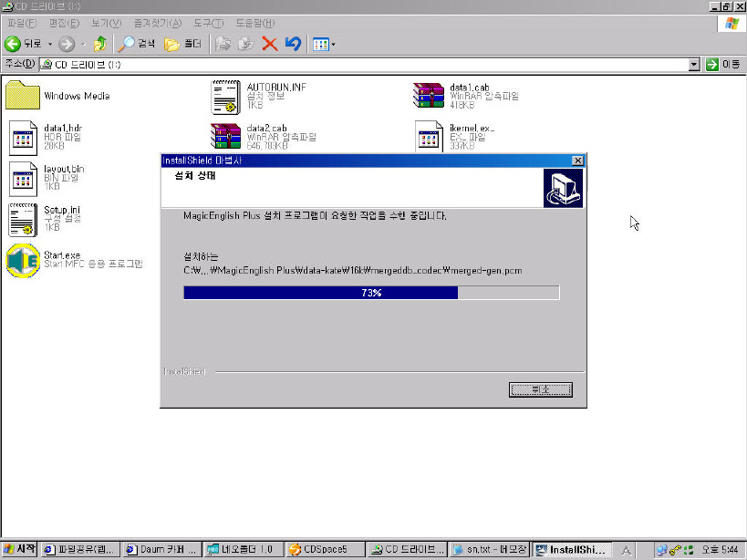This screenshot has width=747, height=560.
Task: Switch to the sn.txt Notepad taskbar button
Action: click(x=489, y=550)
